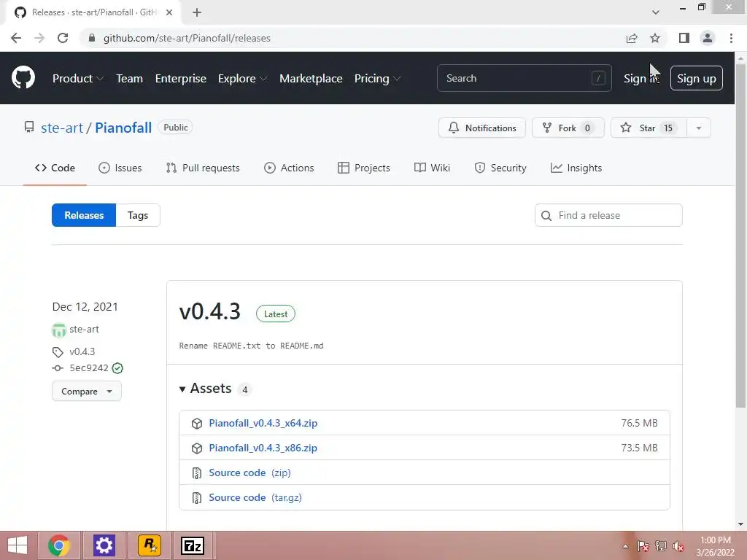Click the share page icon in address bar
747x560 pixels.
(x=632, y=38)
